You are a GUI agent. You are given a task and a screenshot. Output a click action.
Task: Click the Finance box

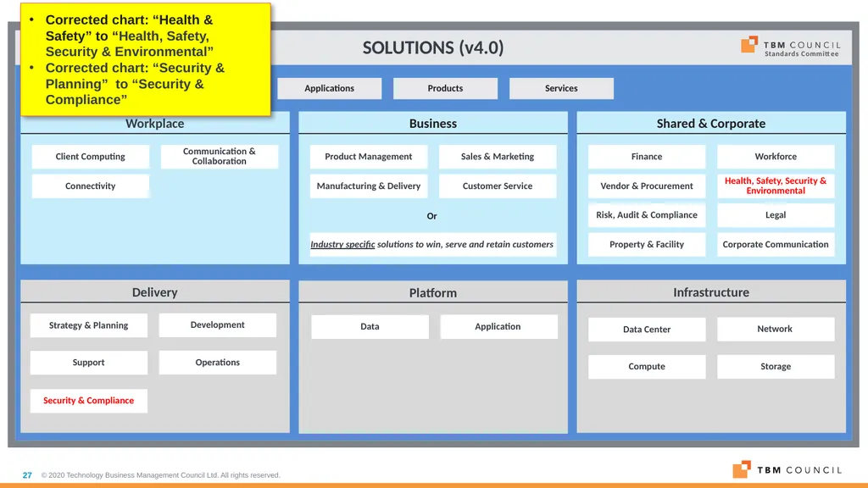(647, 157)
